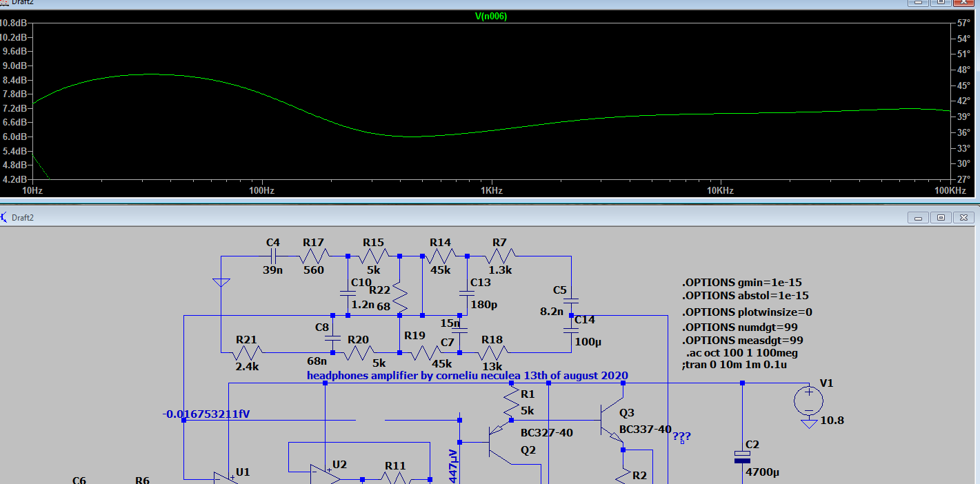Click the BC337-40 transistor model label
This screenshot has height=484, width=980.
coord(646,429)
